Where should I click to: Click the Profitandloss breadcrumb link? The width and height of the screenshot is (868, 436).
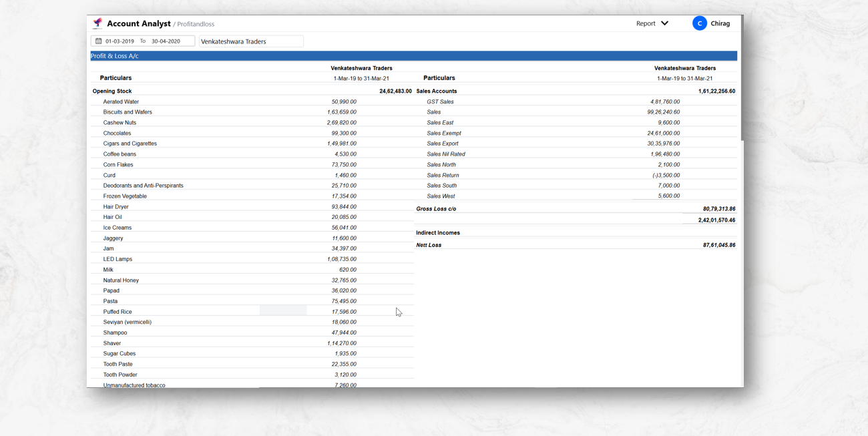coord(196,24)
